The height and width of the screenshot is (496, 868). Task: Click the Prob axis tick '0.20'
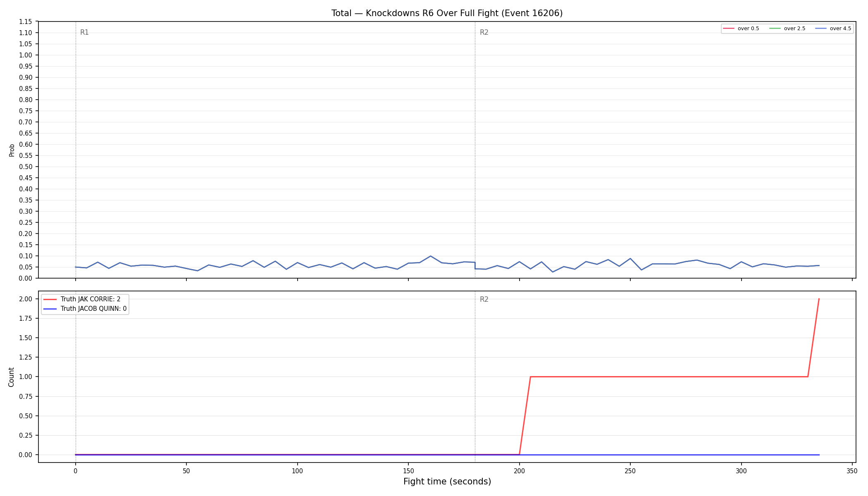pyautogui.click(x=26, y=234)
